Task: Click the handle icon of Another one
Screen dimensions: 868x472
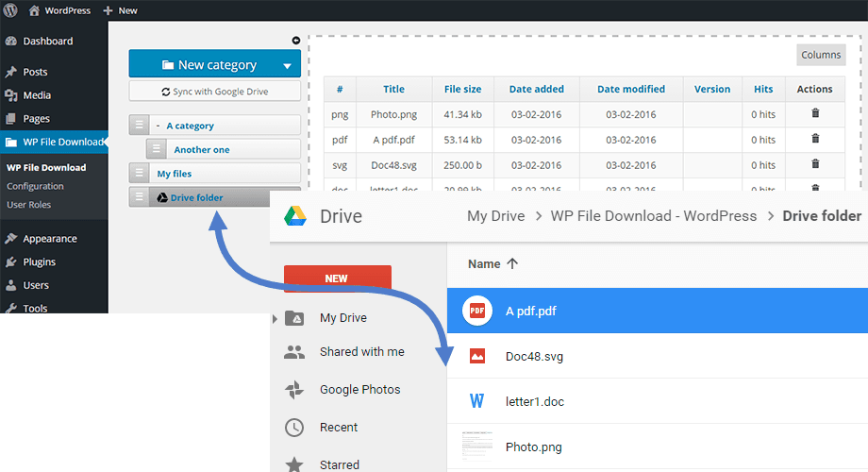Action: tap(156, 149)
